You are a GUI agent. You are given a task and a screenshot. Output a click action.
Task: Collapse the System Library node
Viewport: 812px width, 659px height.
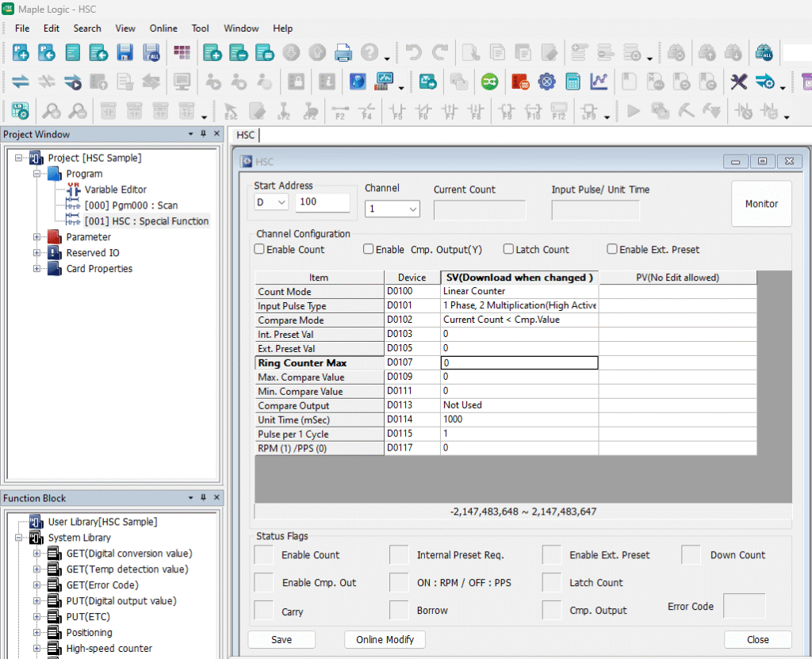(x=19, y=537)
